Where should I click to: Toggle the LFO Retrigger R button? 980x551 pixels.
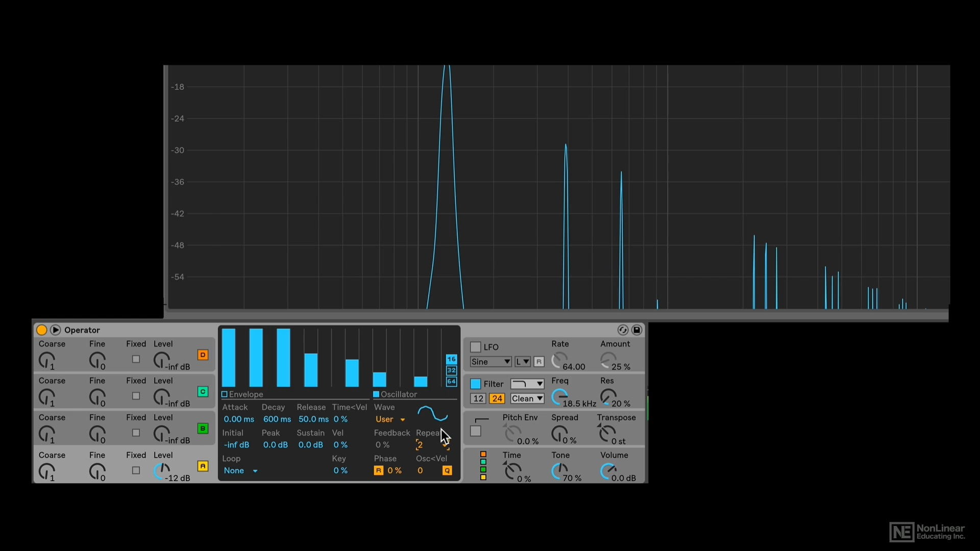tap(538, 362)
